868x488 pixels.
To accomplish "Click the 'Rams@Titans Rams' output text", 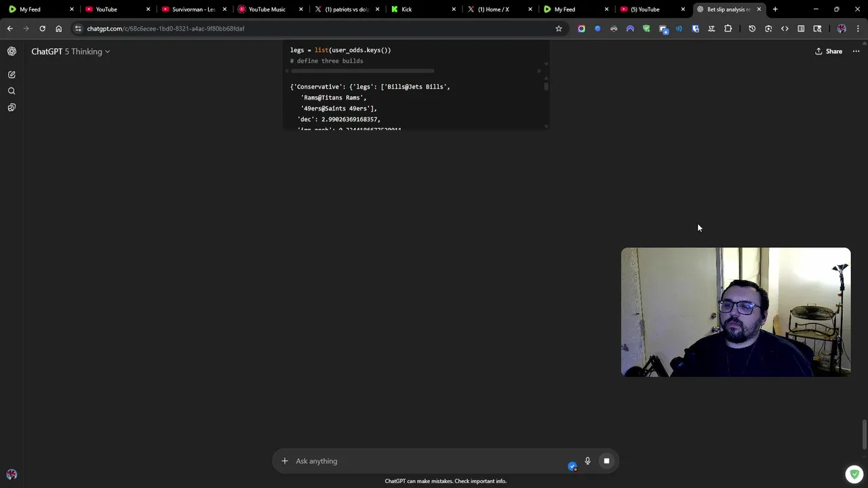I will (x=332, y=98).
